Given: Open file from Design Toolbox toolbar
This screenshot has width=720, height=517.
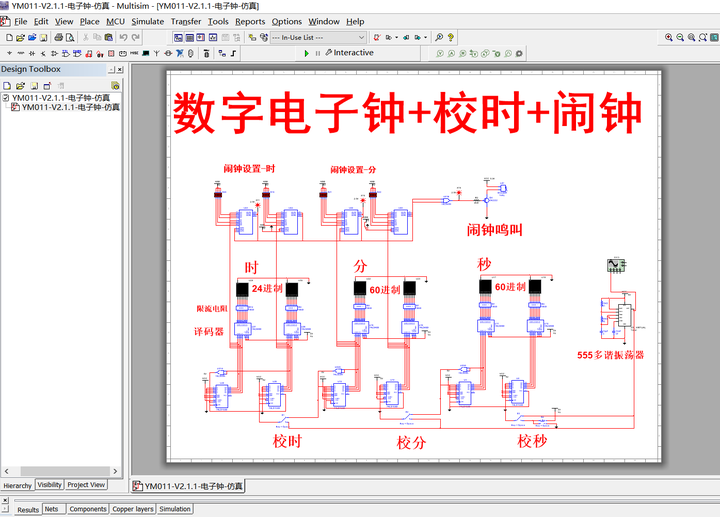Looking at the screenshot, I should pyautogui.click(x=20, y=86).
